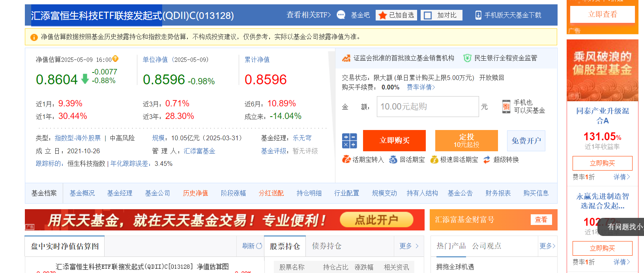Image resolution: width=644 pixels, height=273 pixels.
Task: Click 单位净值 link
Action: pos(155,59)
